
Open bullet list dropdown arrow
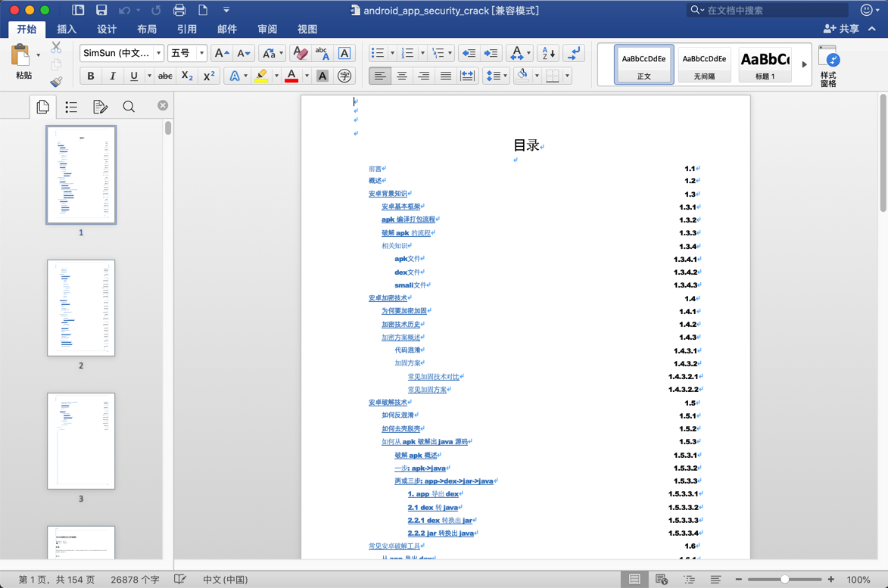pyautogui.click(x=392, y=53)
